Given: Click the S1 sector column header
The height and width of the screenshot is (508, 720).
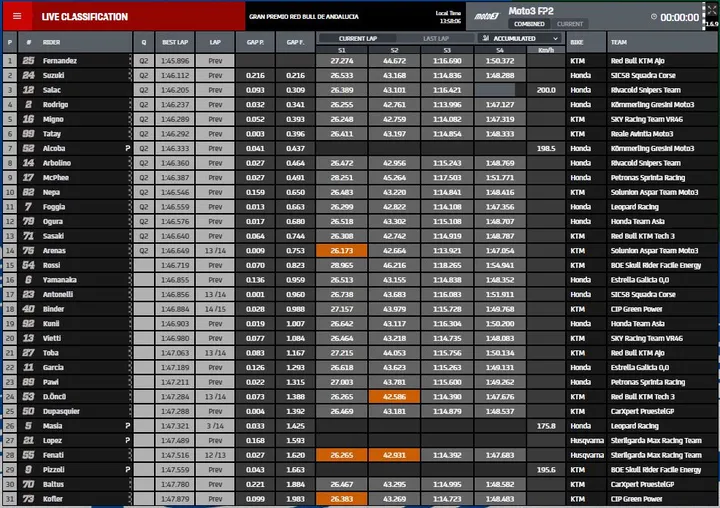Looking at the screenshot, I should [342, 50].
